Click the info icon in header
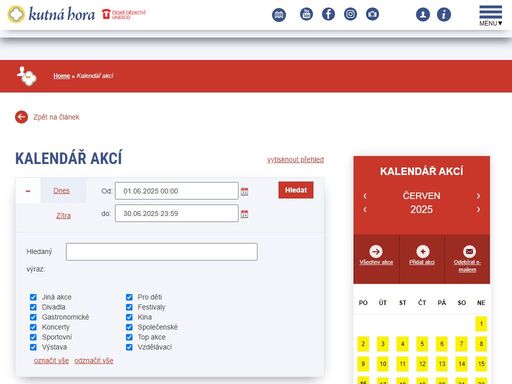The width and height of the screenshot is (512, 384). click(x=444, y=15)
